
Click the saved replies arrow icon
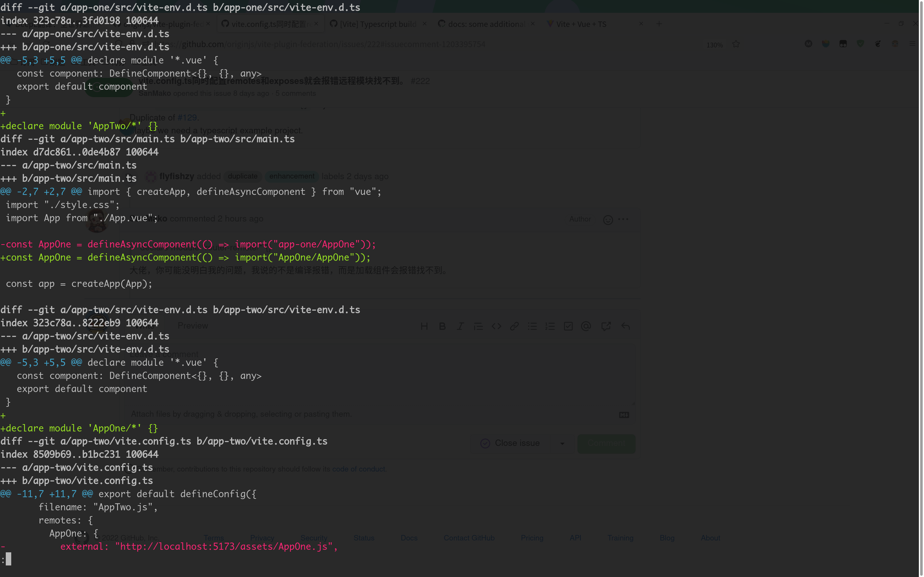tap(625, 326)
